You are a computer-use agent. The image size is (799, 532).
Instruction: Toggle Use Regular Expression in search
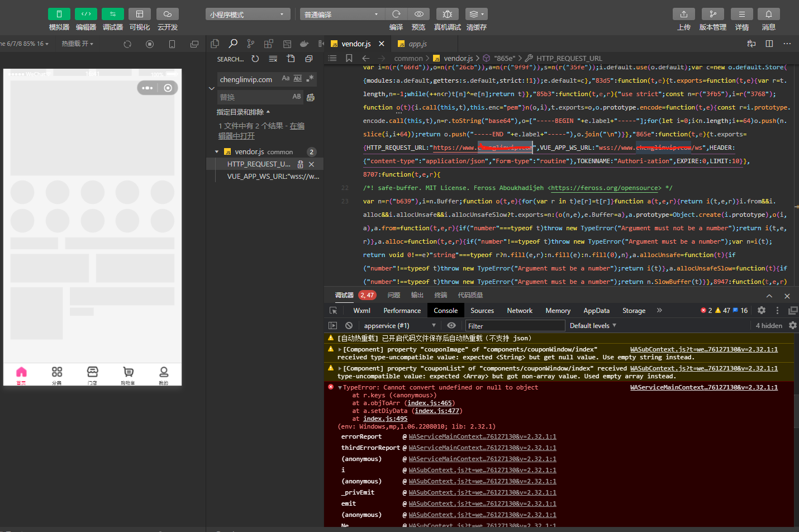[x=310, y=79]
